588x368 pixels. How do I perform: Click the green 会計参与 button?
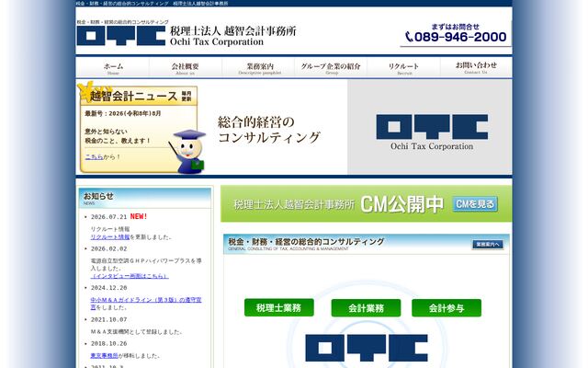click(x=447, y=308)
